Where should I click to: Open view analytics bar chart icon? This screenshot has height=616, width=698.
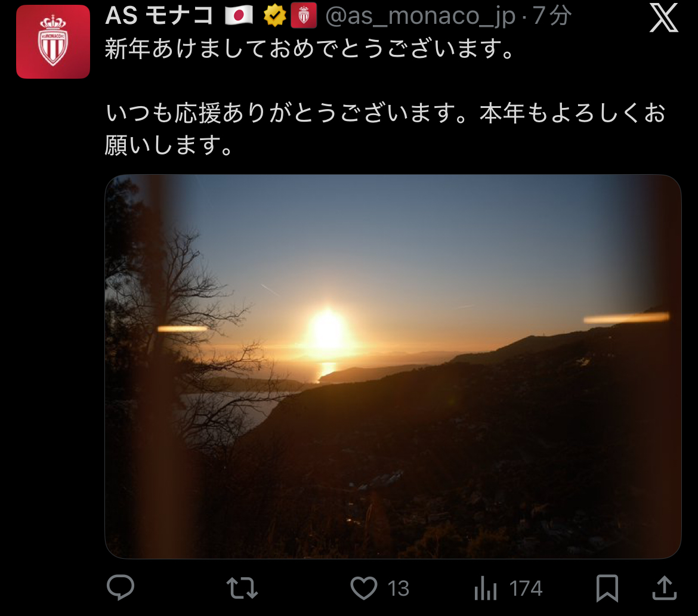pos(485,587)
